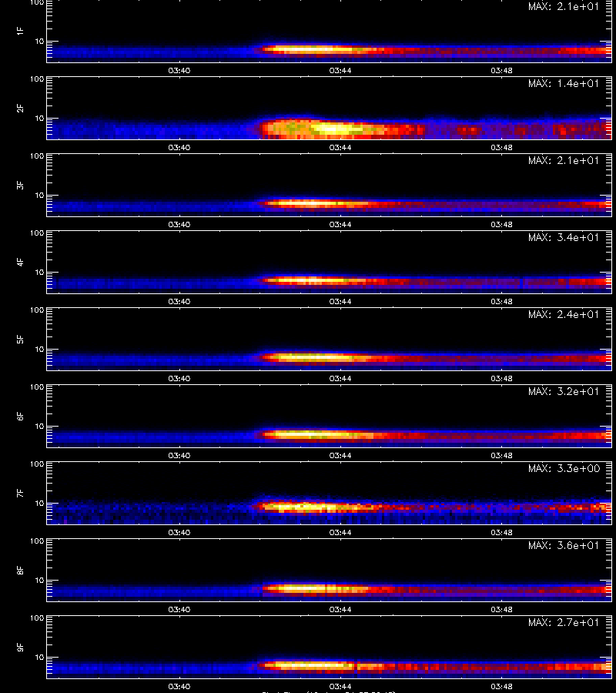
Task: Click the '100' y-axis tick label of panel 3F
Action: [x=37, y=156]
